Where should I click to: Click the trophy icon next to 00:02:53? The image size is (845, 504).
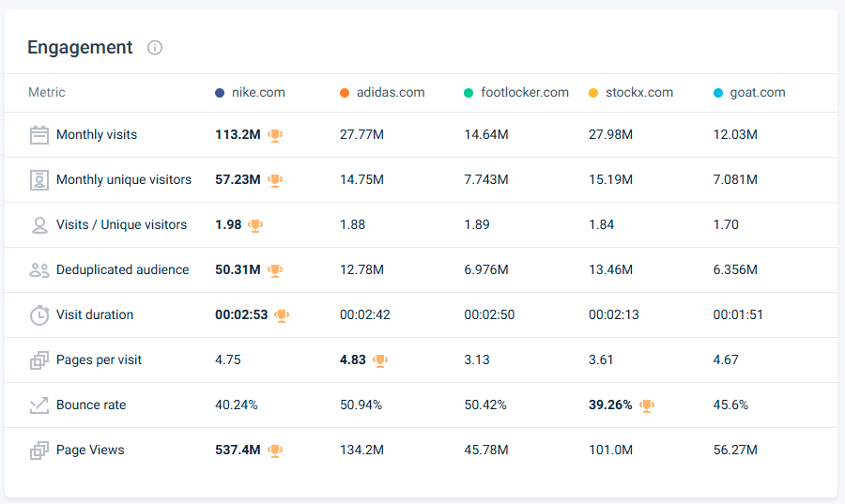[x=282, y=315]
